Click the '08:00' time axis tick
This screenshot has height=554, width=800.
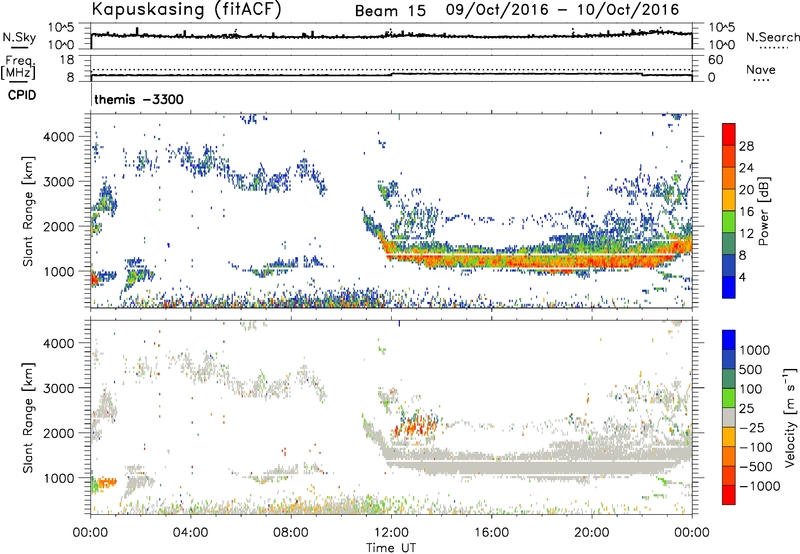291,533
